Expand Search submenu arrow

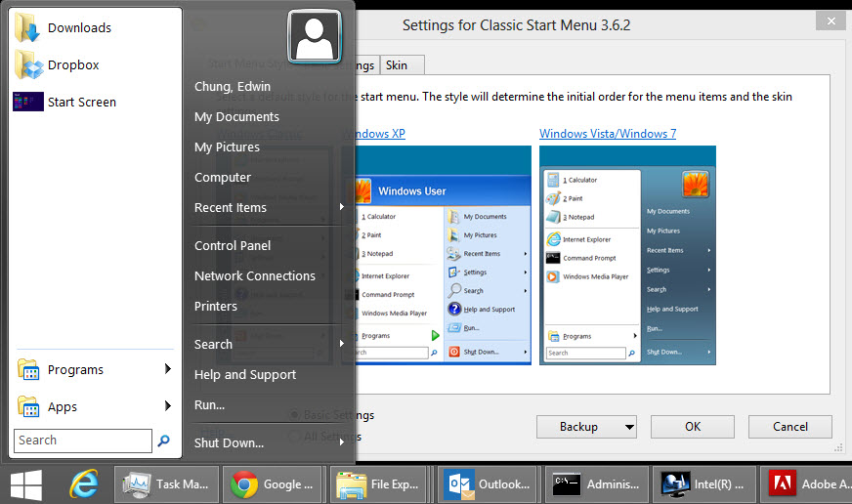pos(342,343)
